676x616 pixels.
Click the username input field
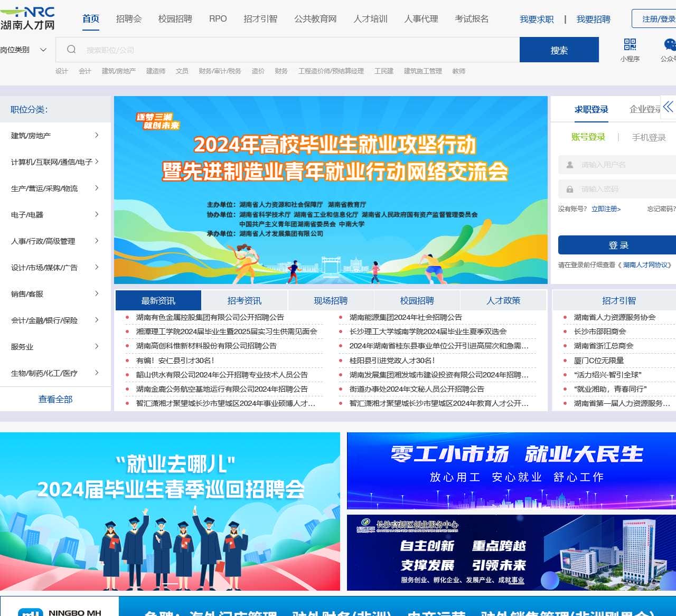point(618,164)
